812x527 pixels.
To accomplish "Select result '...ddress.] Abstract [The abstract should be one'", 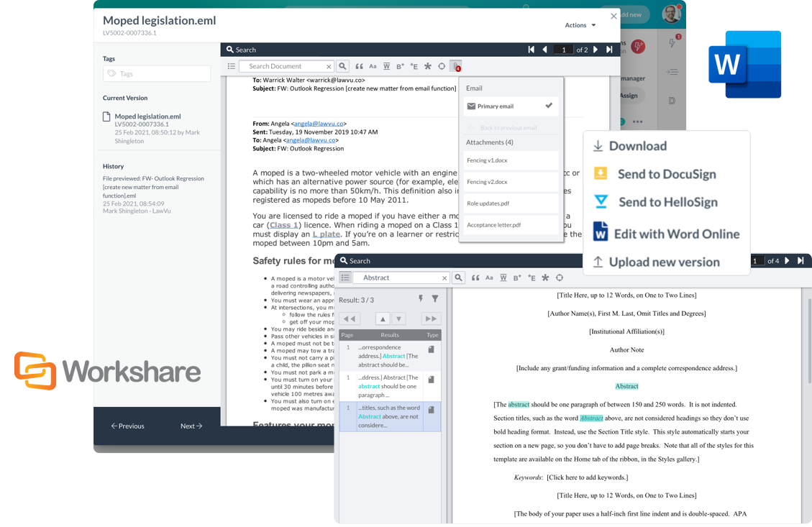I will 390,386.
